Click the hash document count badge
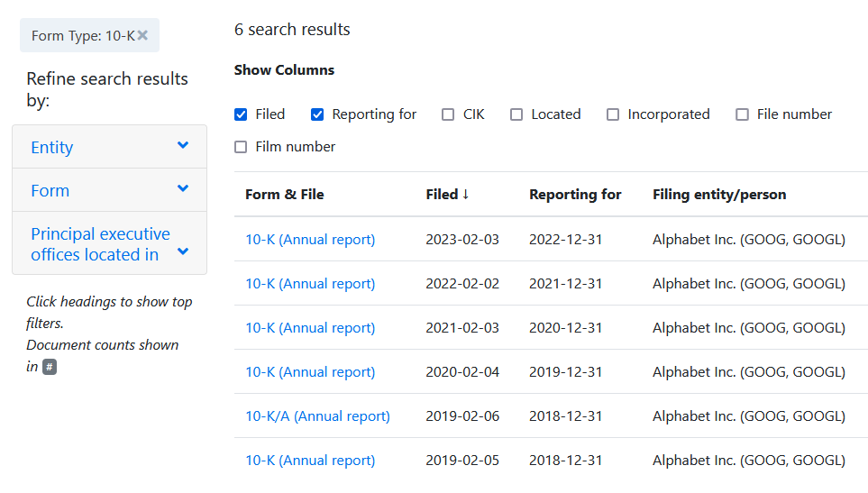Screen dimensions: 868x493 pos(50,367)
